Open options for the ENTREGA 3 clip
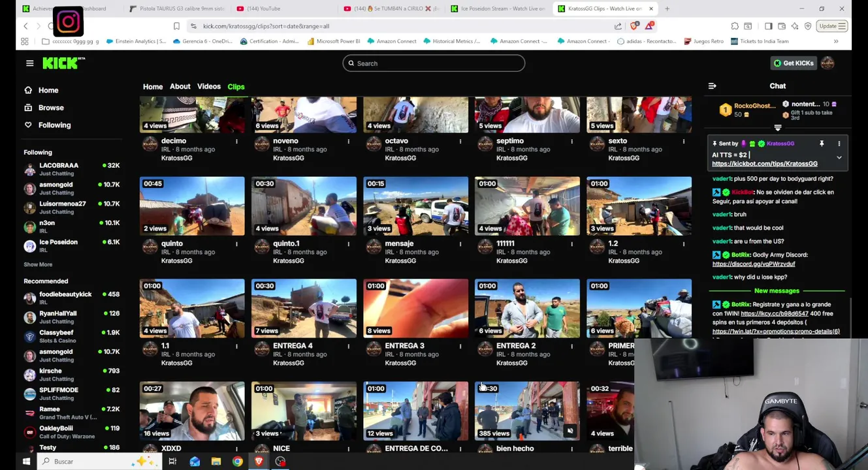 click(460, 346)
